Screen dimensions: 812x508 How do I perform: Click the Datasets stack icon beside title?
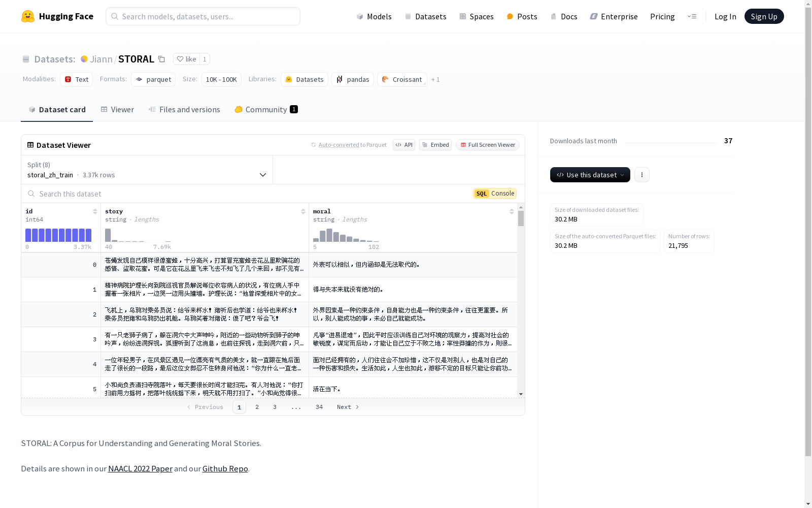[x=26, y=59]
